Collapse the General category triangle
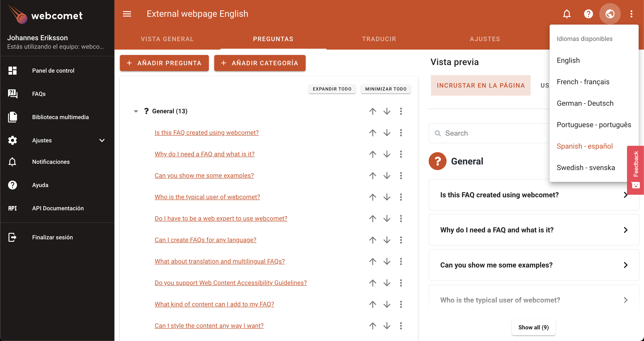 [136, 112]
